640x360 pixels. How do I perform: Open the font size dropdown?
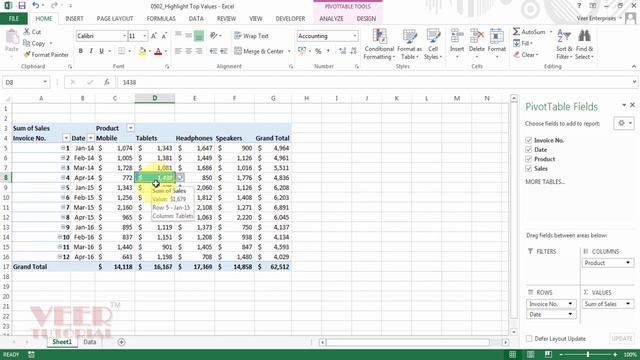144,36
